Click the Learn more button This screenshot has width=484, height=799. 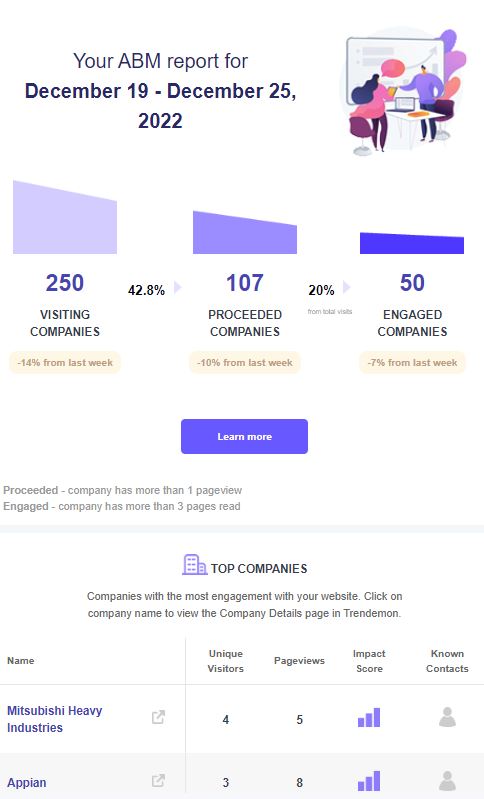[245, 436]
